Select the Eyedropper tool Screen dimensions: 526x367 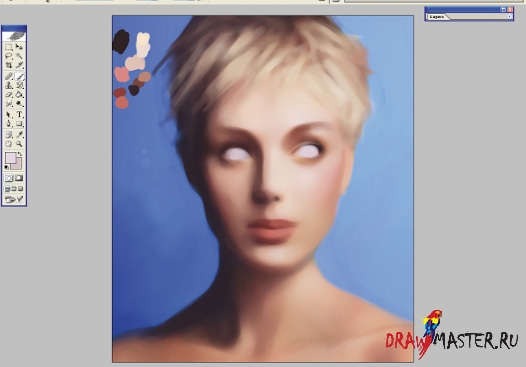pos(19,135)
